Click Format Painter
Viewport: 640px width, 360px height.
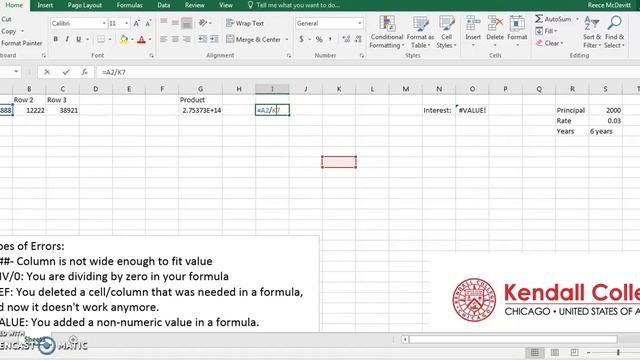click(21, 43)
